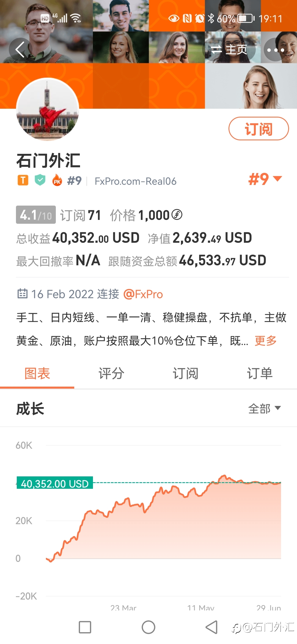Image resolution: width=297 pixels, height=644 pixels.
Task: Switch to the 订单 tab
Action: 260,373
